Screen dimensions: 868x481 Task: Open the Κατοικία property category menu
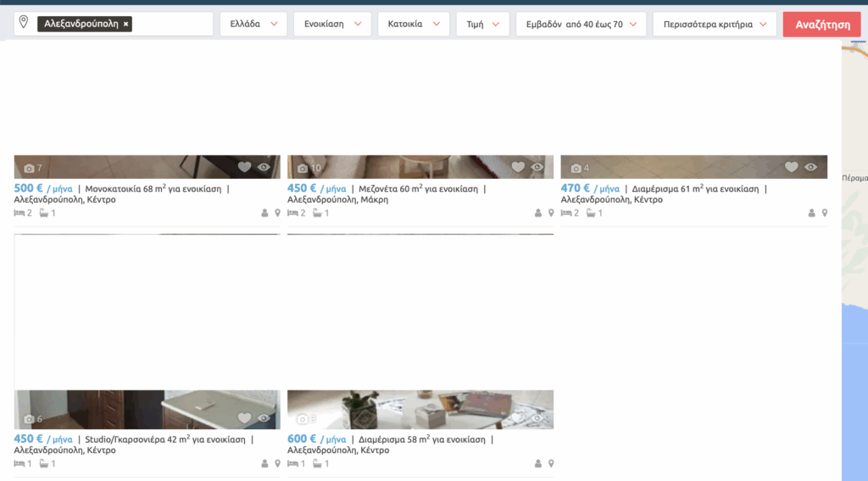coord(414,25)
